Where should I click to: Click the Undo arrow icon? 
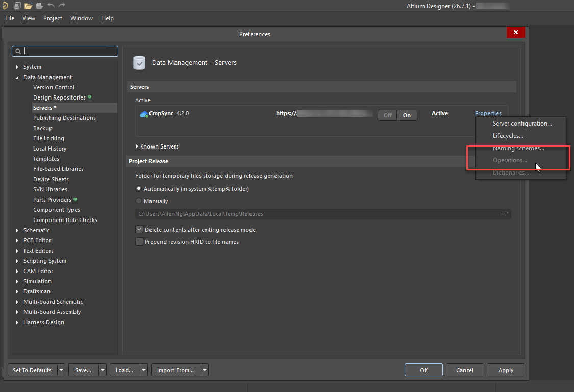51,5
